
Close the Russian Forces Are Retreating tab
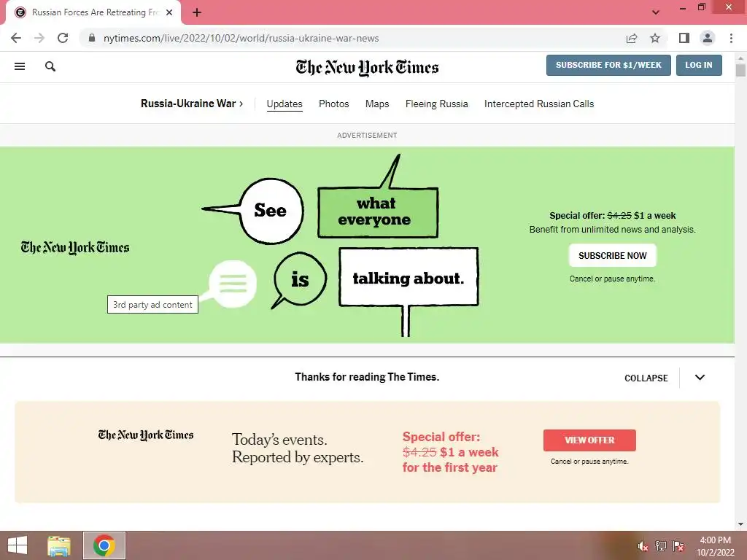pyautogui.click(x=169, y=12)
